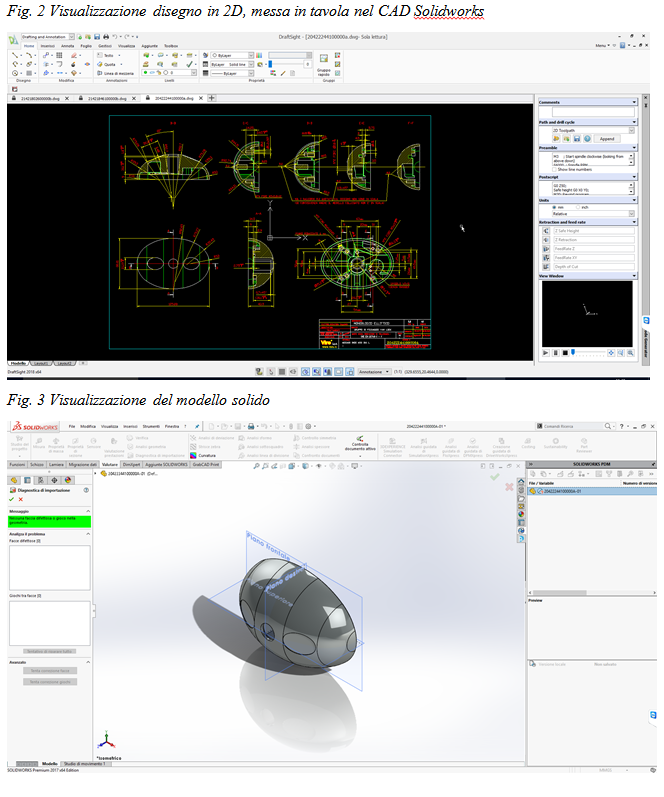
Task: Click the Print icon in DraftSight quick toolbar
Action: click(x=106, y=37)
